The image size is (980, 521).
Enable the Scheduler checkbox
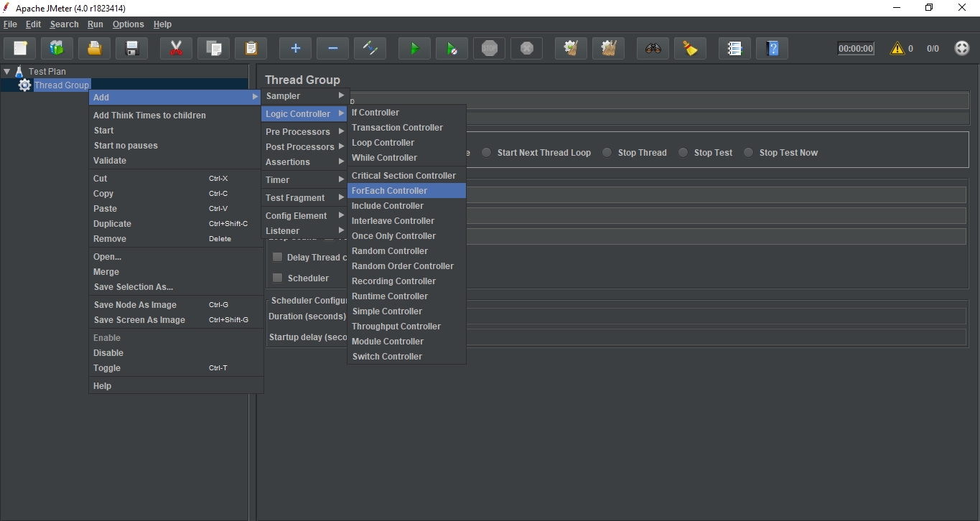(277, 278)
